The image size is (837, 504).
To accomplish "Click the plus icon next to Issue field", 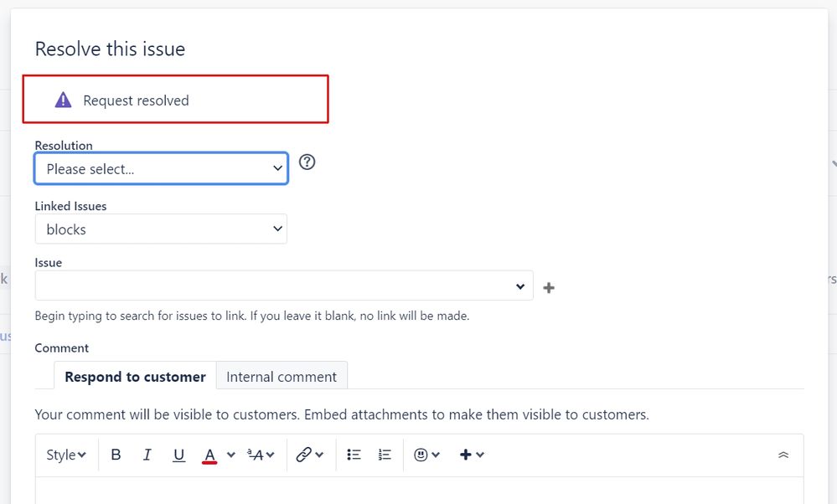I will (x=549, y=288).
